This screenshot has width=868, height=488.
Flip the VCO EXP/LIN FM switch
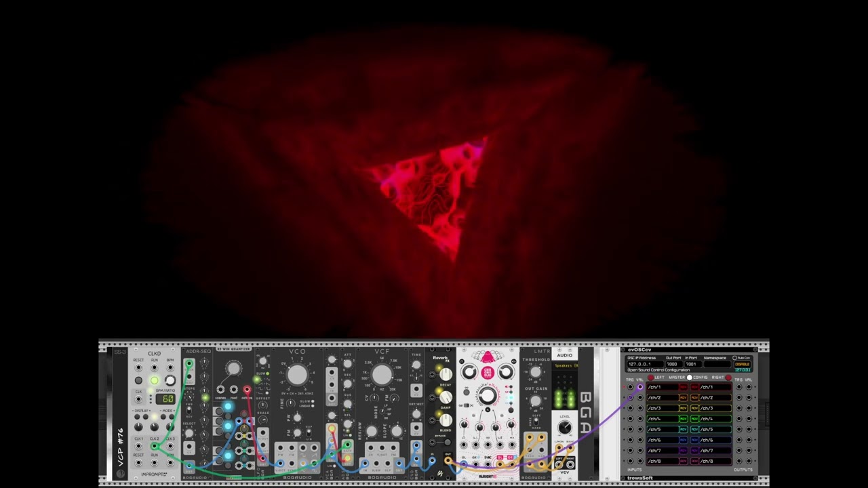(309, 432)
